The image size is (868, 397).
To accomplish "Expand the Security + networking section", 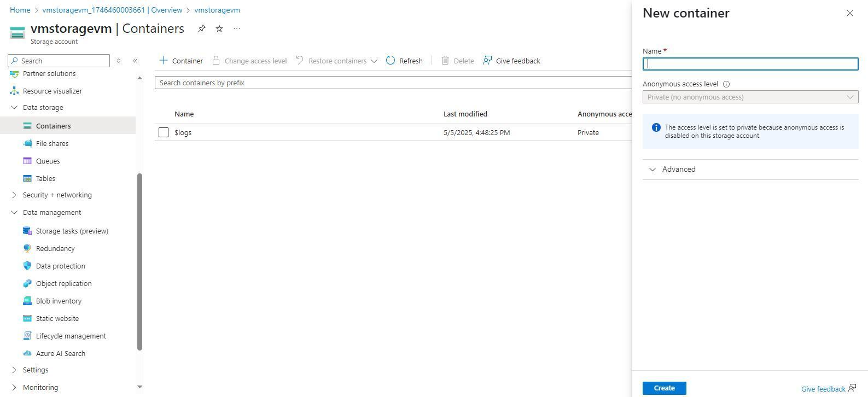I will pyautogui.click(x=14, y=195).
